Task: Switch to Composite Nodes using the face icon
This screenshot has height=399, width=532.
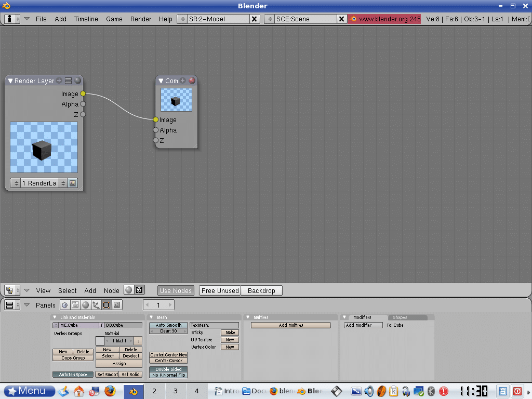Action: pyautogui.click(x=139, y=290)
